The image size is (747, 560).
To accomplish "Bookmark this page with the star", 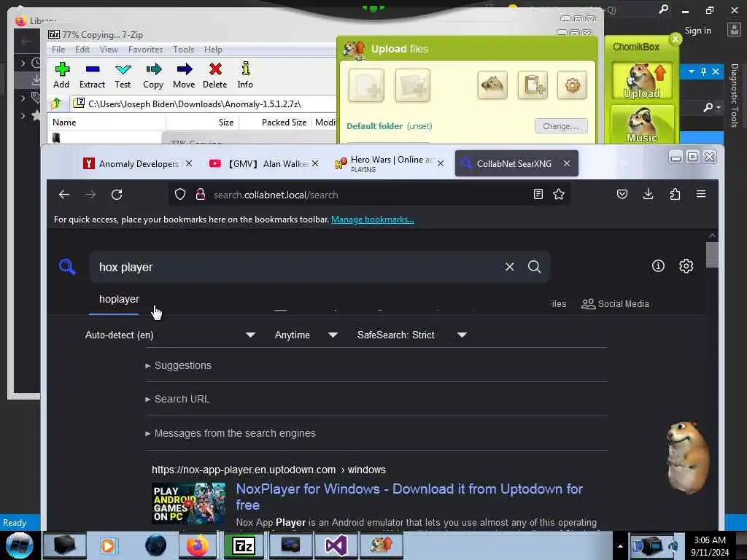I will [x=559, y=194].
